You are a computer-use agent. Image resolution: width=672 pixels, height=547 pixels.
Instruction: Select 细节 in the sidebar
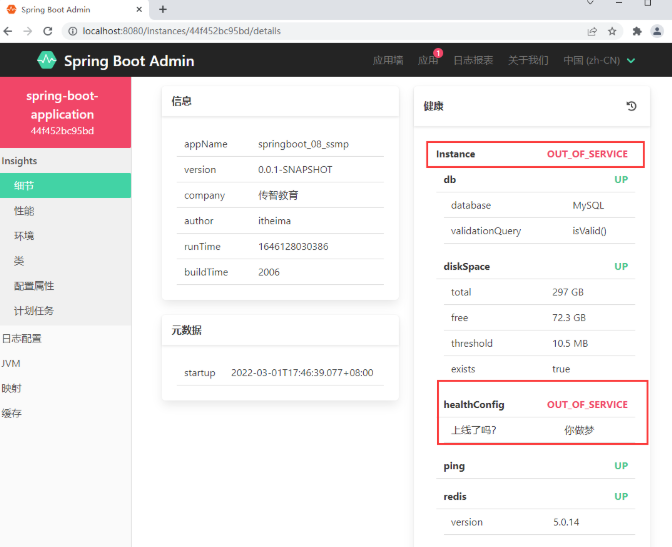coord(66,186)
